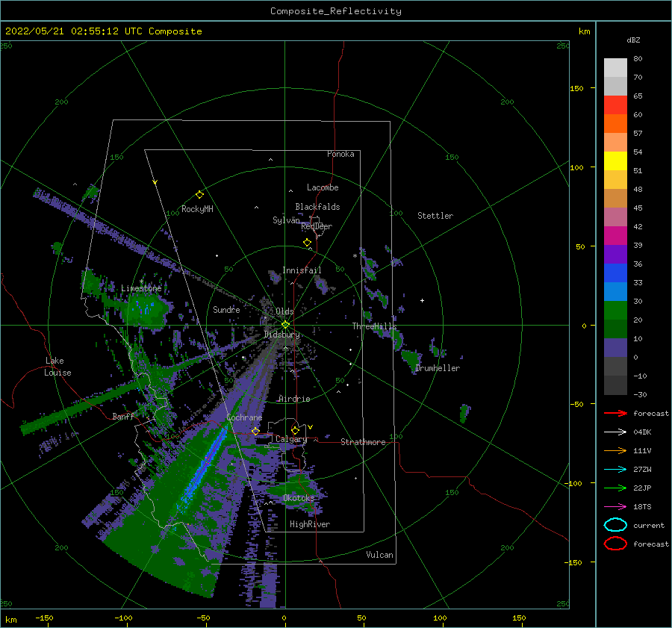Click the Lacombe city label
This screenshot has width=672, height=628.
pos(323,187)
